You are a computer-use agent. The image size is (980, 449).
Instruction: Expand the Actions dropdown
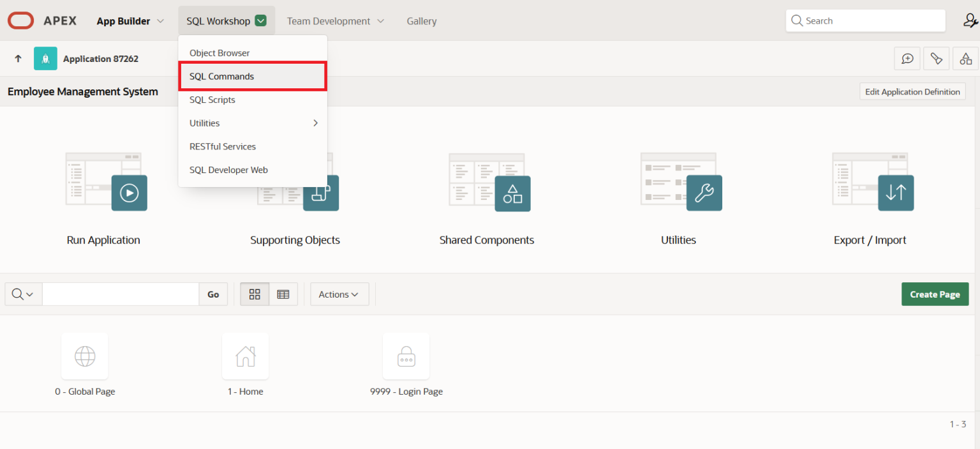(339, 294)
